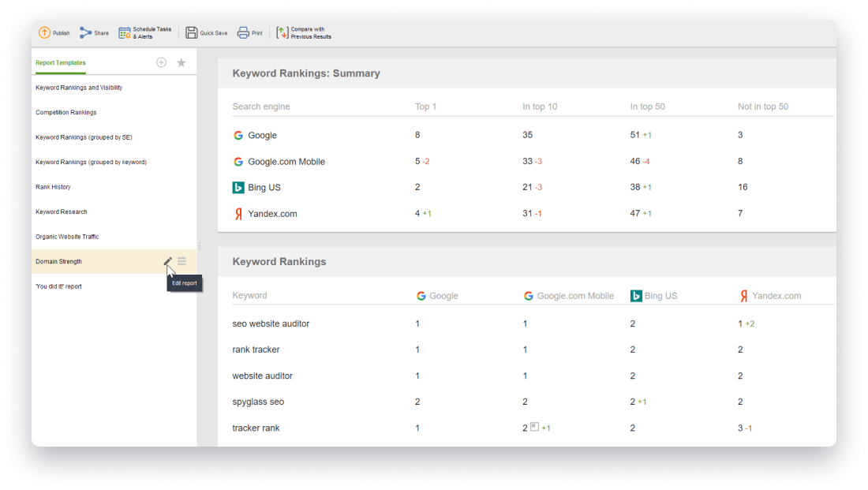Click the Print icon

(244, 33)
